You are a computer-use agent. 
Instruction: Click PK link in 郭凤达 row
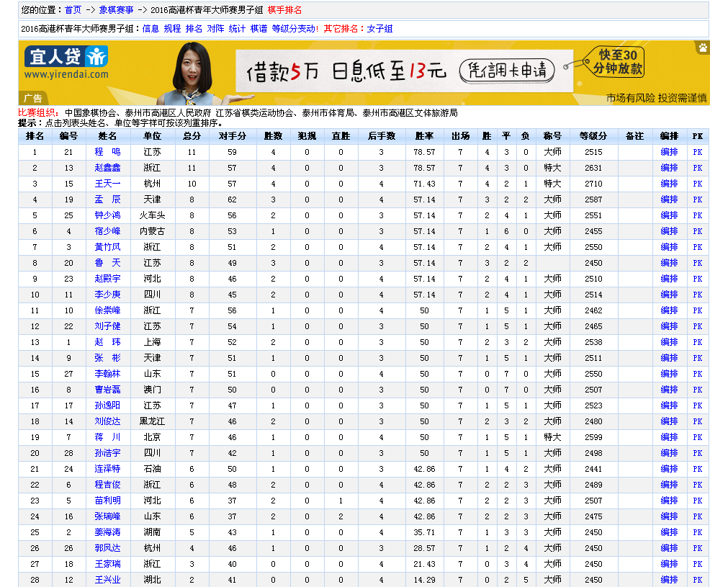click(697, 548)
